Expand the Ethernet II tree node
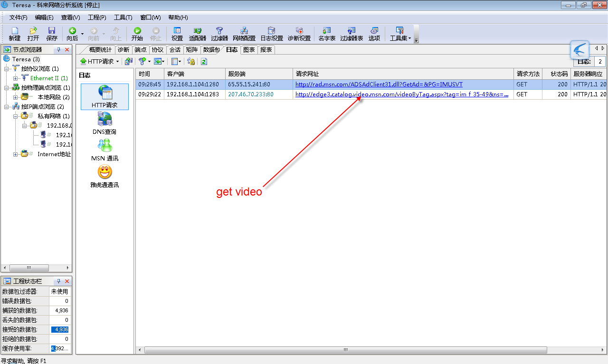The width and height of the screenshot is (608, 364). (15, 78)
